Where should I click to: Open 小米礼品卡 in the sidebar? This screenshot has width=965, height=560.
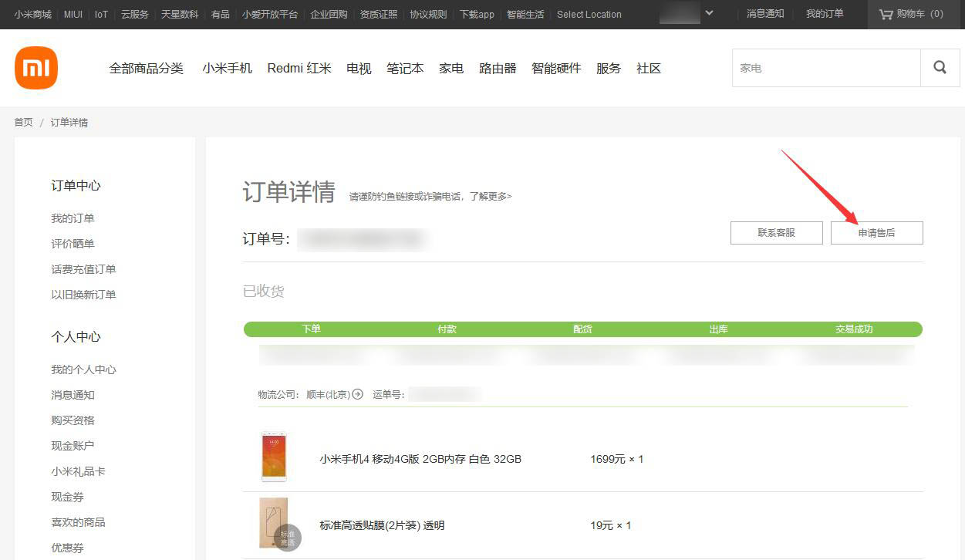coord(78,471)
